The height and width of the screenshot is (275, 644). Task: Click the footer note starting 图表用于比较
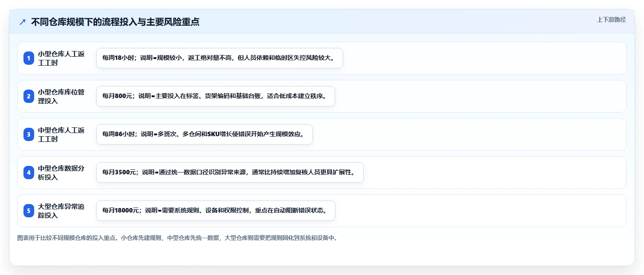tap(177, 238)
